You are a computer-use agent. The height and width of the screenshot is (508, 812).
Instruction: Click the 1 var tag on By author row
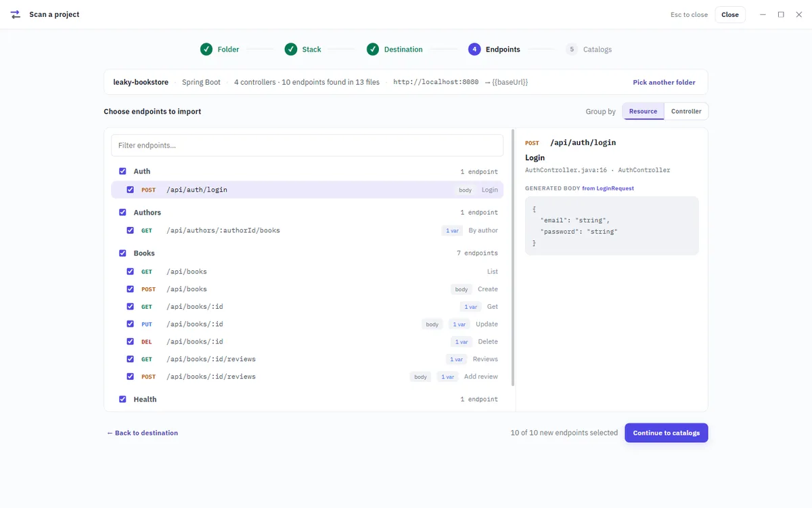pos(452,230)
